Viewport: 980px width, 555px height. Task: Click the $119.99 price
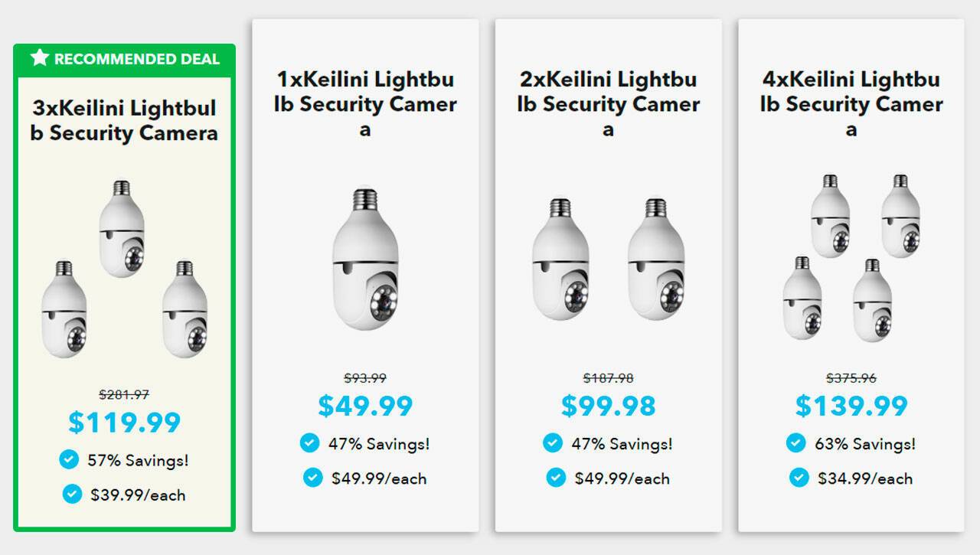pos(124,423)
